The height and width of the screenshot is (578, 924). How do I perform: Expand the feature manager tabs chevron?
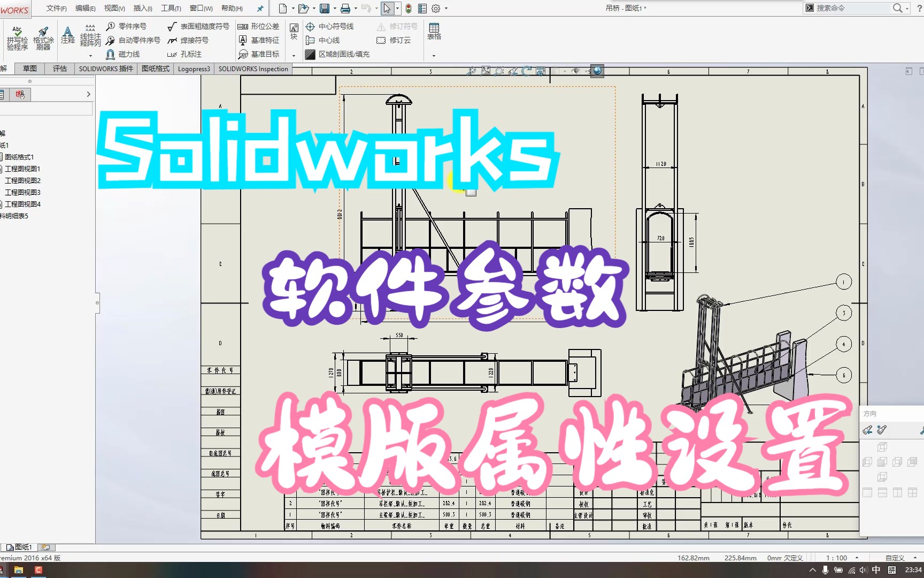tap(89, 94)
